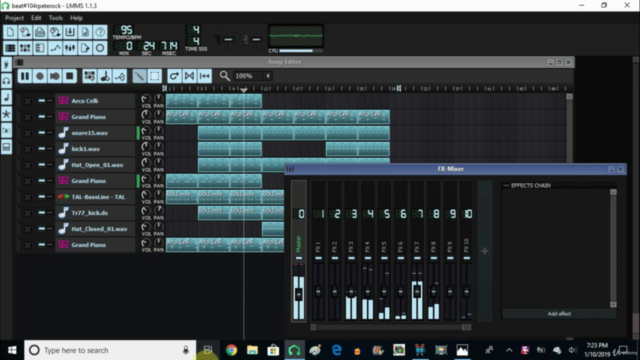Select draw mode pencil tool

[x=139, y=76]
